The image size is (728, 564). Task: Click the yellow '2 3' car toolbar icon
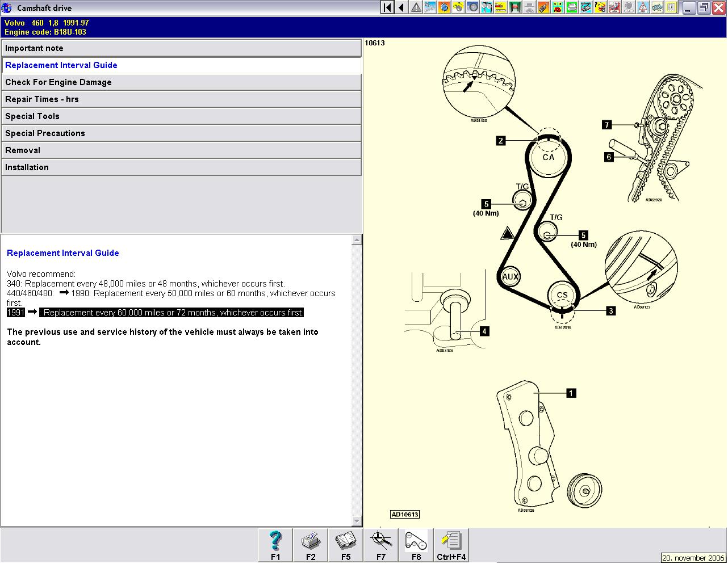click(x=558, y=7)
